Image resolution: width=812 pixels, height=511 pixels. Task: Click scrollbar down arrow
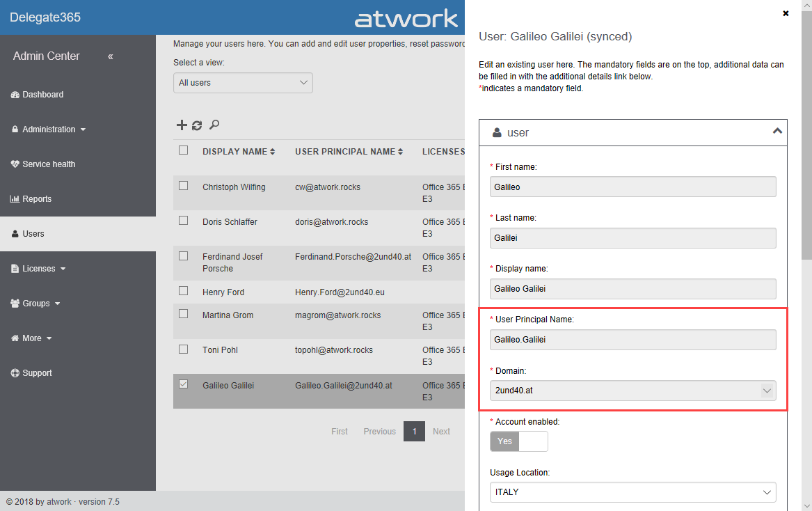[x=806, y=506]
